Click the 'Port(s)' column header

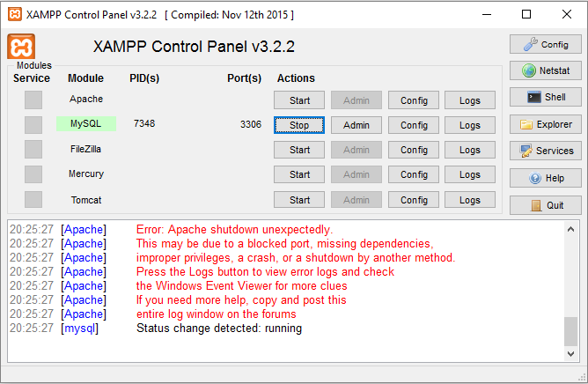click(x=244, y=78)
